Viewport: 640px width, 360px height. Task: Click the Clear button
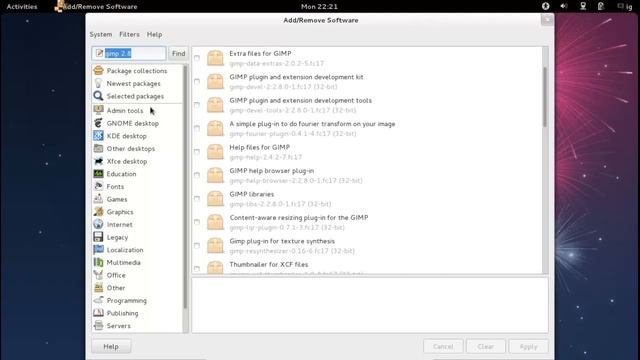point(486,347)
